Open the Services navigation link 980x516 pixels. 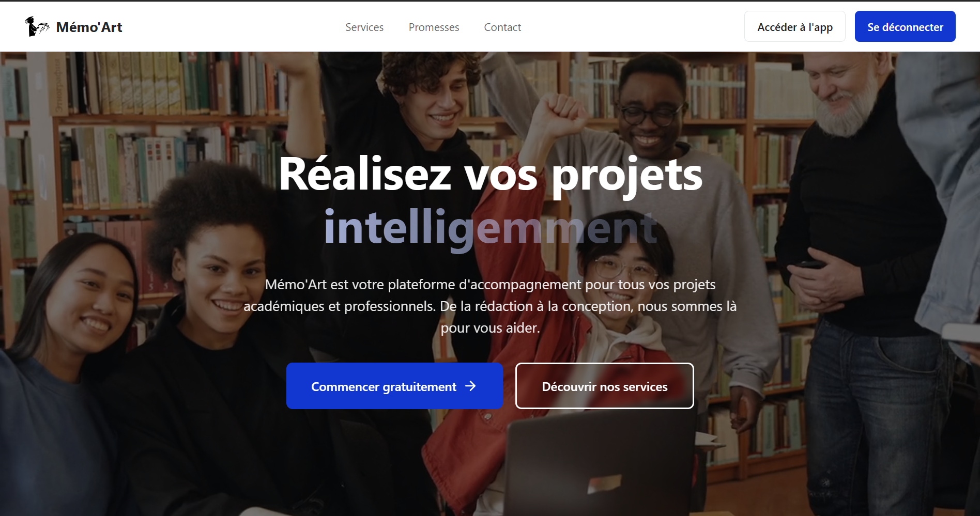tap(364, 27)
